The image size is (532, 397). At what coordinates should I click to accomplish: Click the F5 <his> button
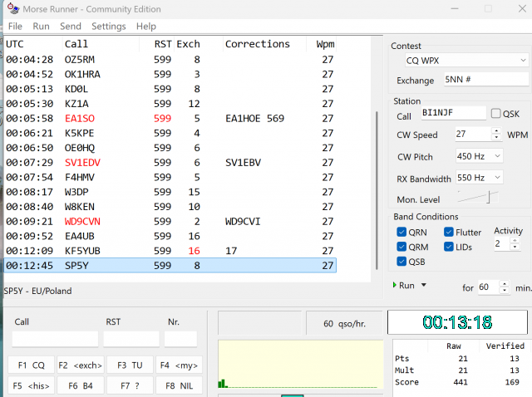31,386
